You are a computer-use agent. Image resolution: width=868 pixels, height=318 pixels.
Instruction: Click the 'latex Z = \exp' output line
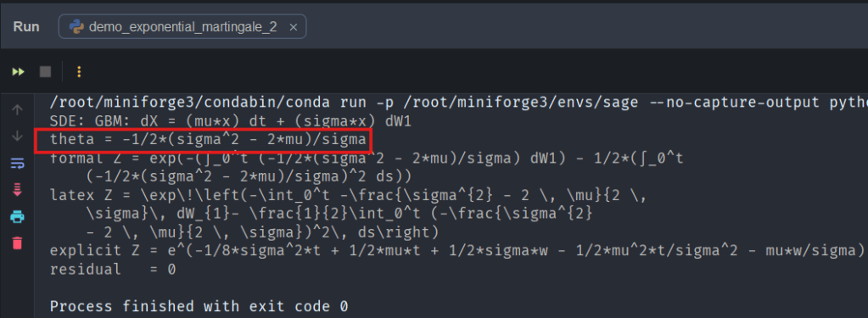349,195
